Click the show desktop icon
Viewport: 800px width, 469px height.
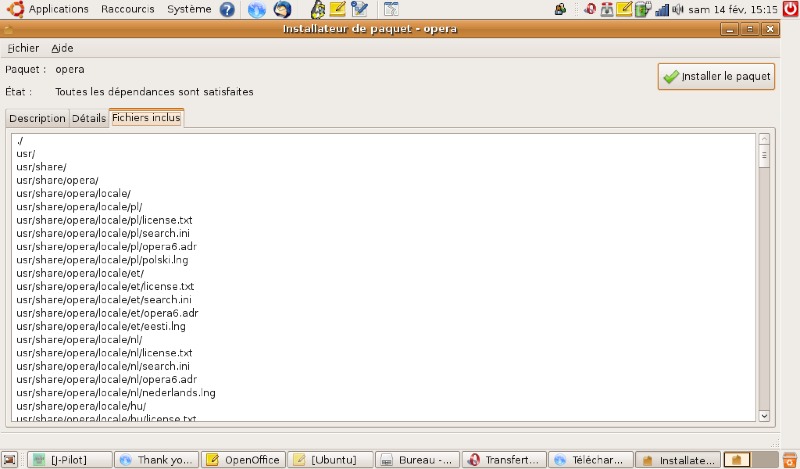(10, 460)
